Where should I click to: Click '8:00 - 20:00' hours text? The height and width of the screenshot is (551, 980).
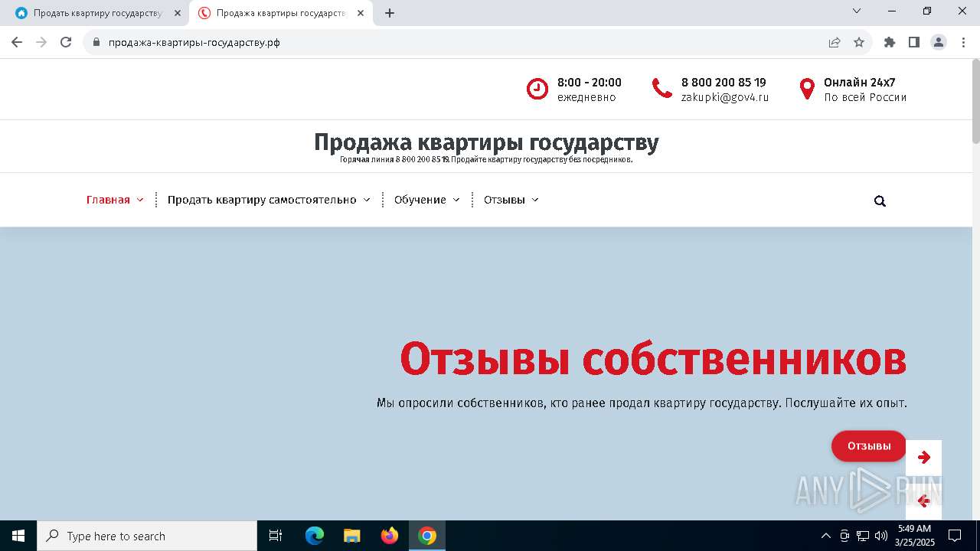590,83
